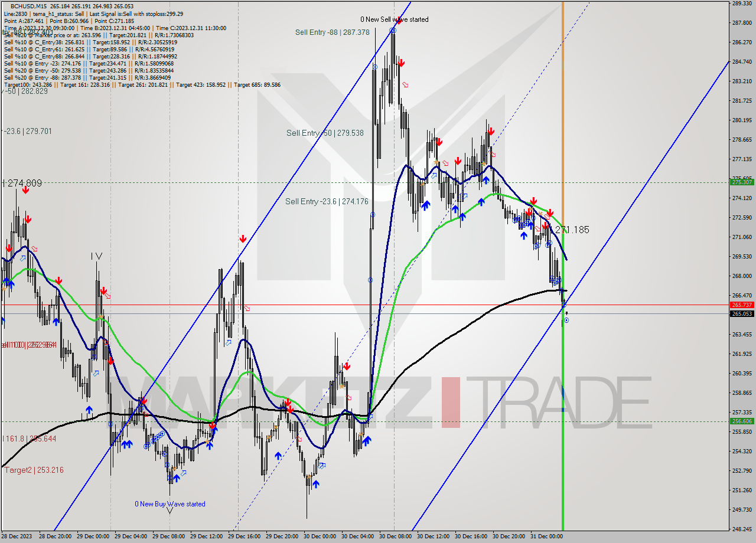Click the green 256.606 price tag
Image resolution: width=756 pixels, height=543 pixels.
742,421
